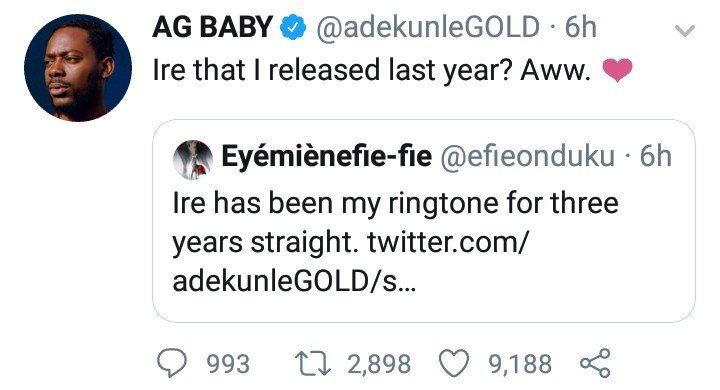The width and height of the screenshot is (720, 390).
Task: Open AG BABY's profile picture
Action: point(78,68)
